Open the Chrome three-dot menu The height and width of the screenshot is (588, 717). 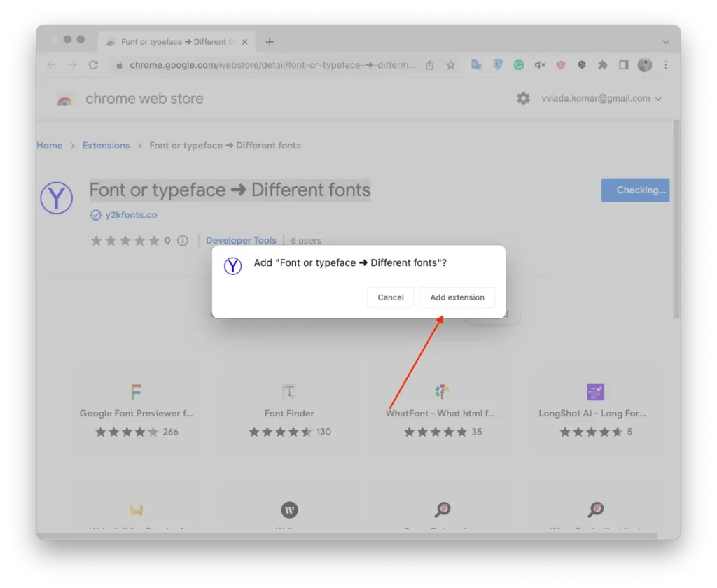point(666,65)
